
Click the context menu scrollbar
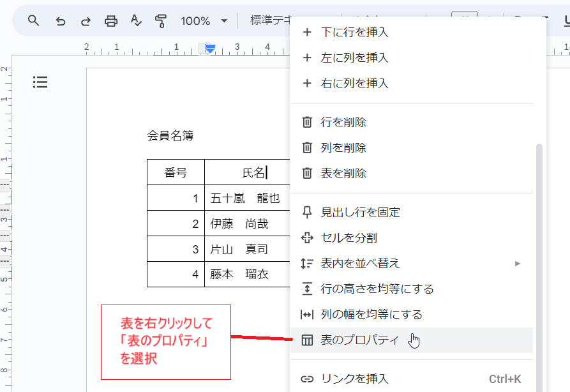[x=539, y=268]
